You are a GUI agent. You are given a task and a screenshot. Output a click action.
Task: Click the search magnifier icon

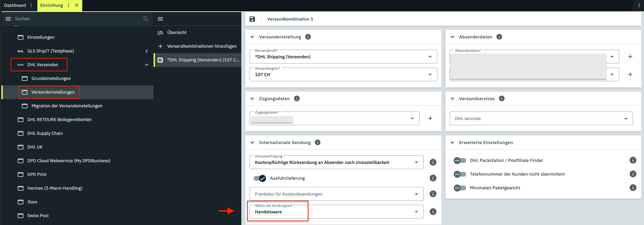tap(146, 19)
